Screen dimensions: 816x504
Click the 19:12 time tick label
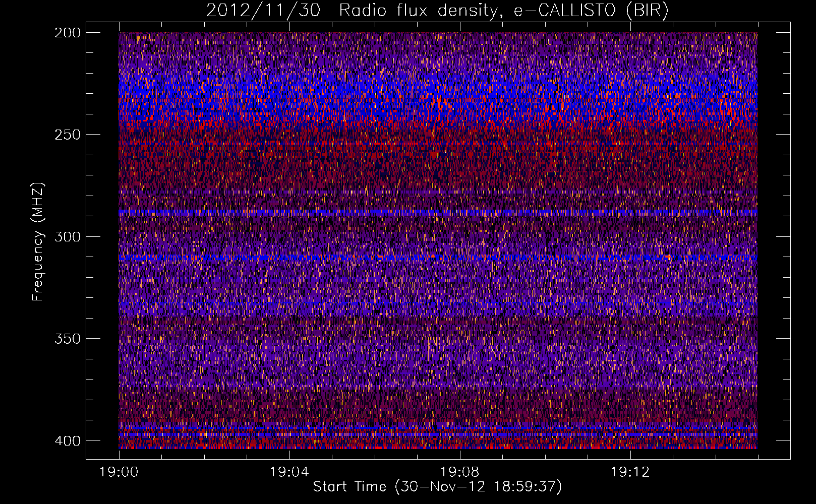click(630, 472)
